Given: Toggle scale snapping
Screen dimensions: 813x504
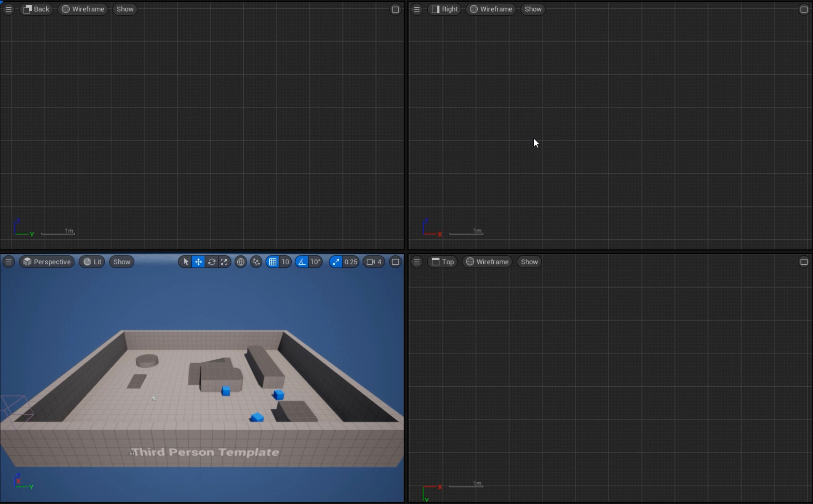Looking at the screenshot, I should click(336, 262).
